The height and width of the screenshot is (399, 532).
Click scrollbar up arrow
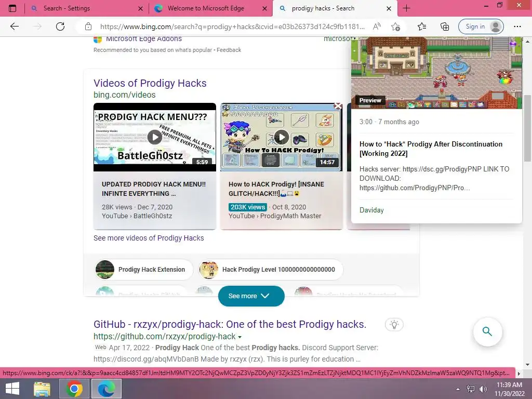click(527, 41)
